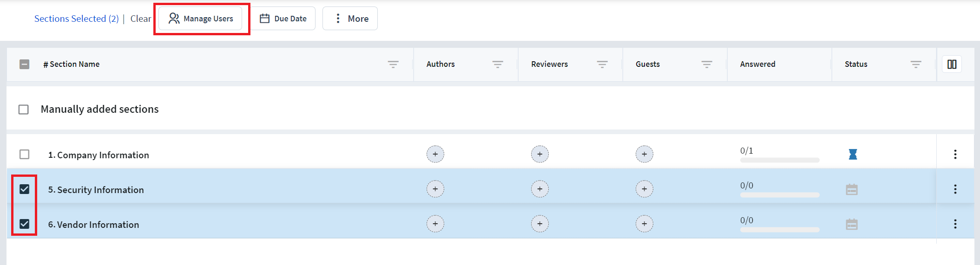980x265 pixels.
Task: Filter the Reviewers column
Action: (x=602, y=65)
